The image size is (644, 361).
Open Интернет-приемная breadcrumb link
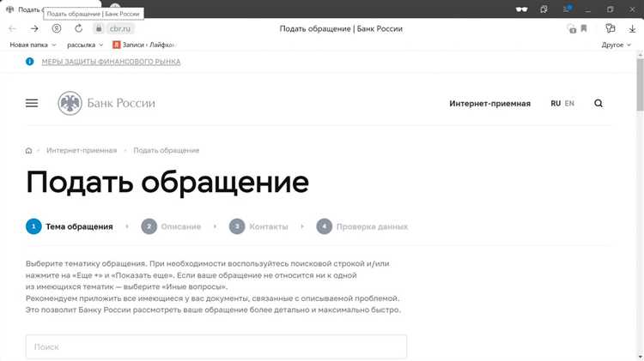82,151
